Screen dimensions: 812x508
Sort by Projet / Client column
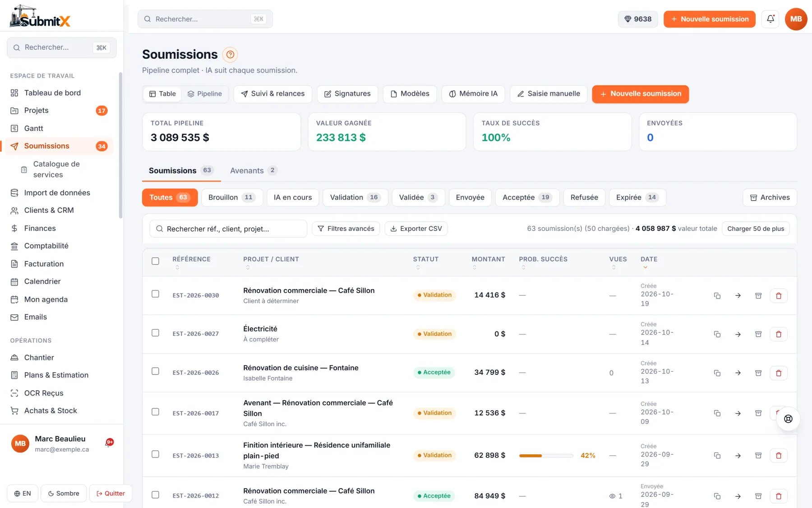pyautogui.click(x=271, y=262)
